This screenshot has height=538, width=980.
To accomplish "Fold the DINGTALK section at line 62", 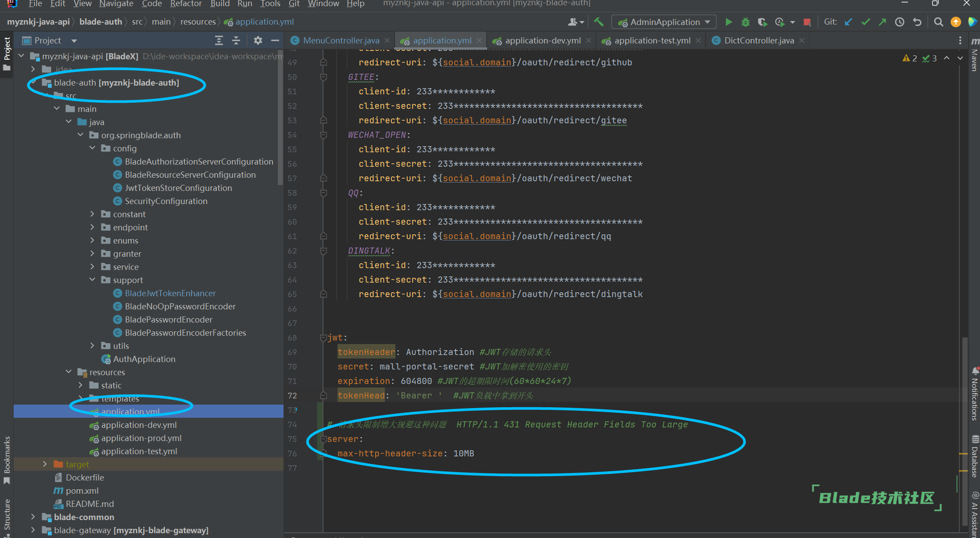I will pos(323,251).
